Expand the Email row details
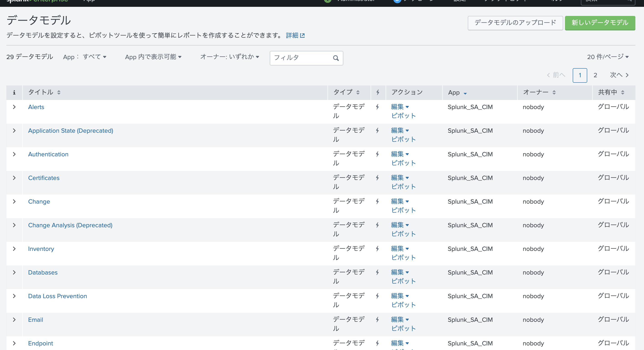The height and width of the screenshot is (350, 644). coord(14,320)
